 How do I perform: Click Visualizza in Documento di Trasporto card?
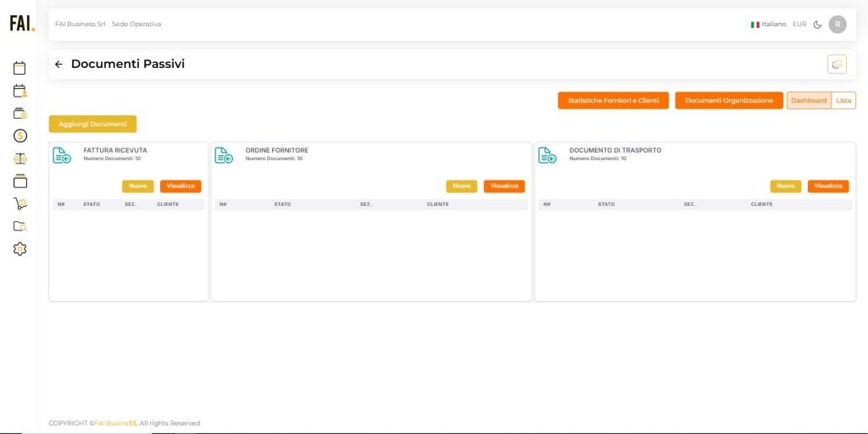point(827,186)
